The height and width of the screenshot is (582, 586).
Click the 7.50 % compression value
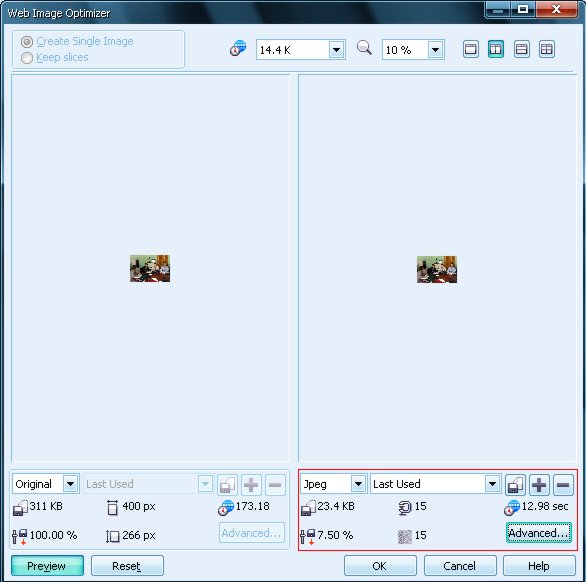tap(335, 535)
